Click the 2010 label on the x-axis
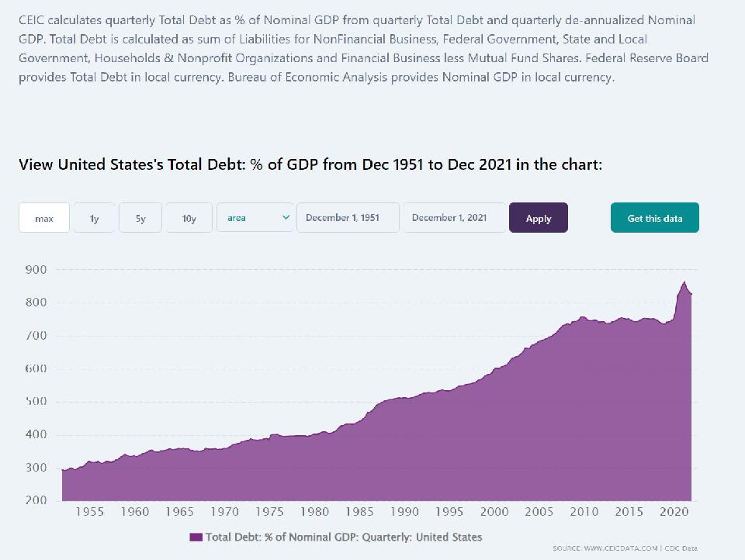Screen dimensions: 745x560 [584, 512]
